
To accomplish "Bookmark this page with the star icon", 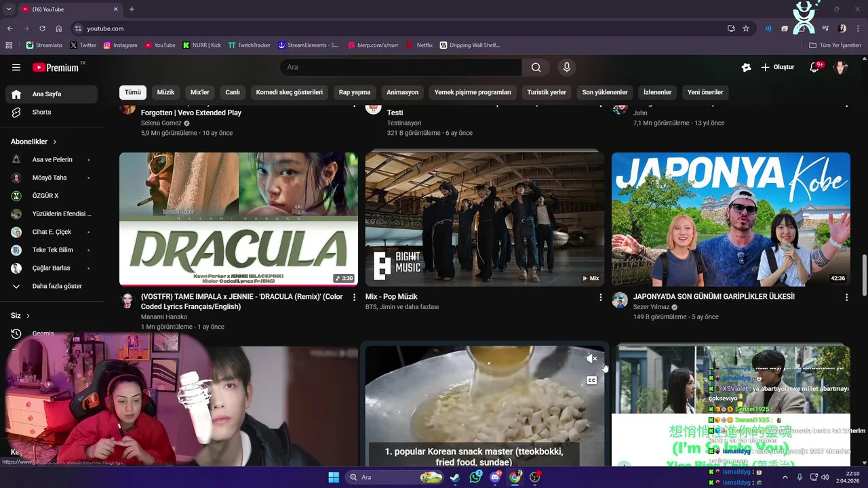I will 746,28.
